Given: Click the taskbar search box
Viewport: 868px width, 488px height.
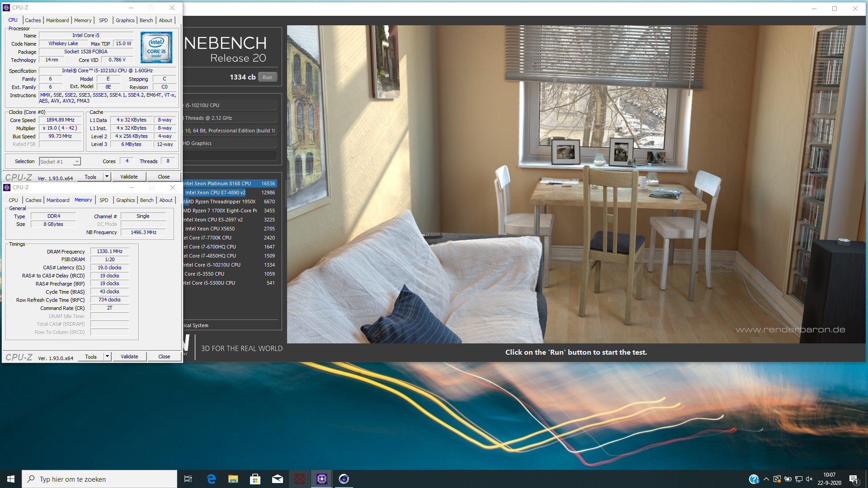Looking at the screenshot, I should coord(99,479).
